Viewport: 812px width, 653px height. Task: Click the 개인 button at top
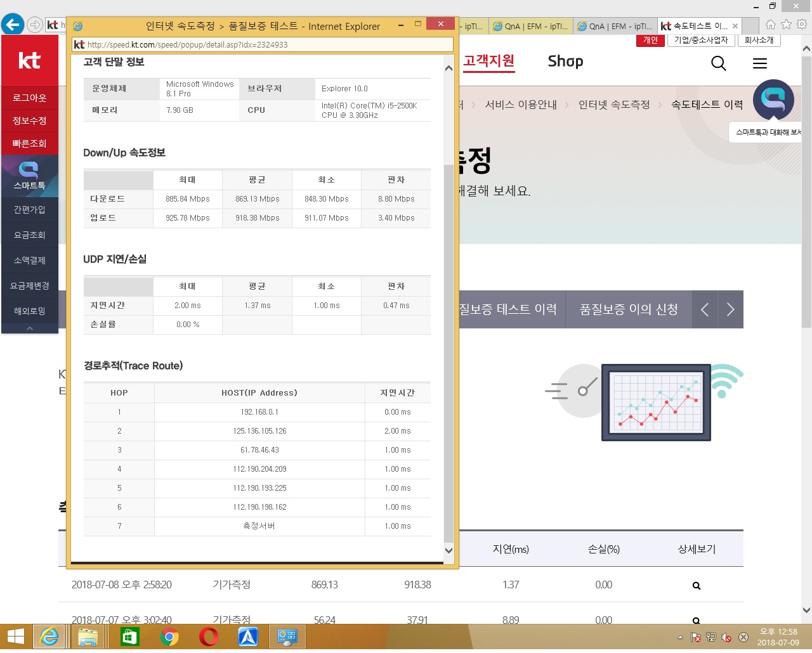[x=650, y=40]
